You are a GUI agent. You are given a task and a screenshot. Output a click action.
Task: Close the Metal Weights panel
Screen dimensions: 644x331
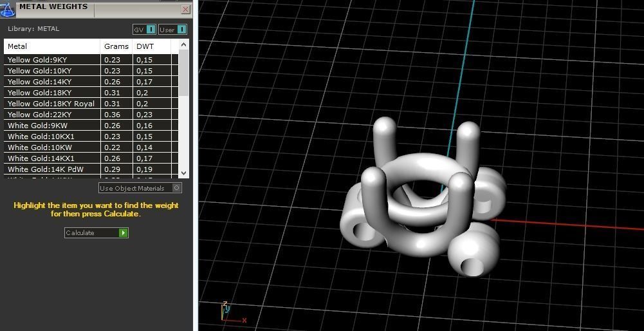tap(186, 9)
